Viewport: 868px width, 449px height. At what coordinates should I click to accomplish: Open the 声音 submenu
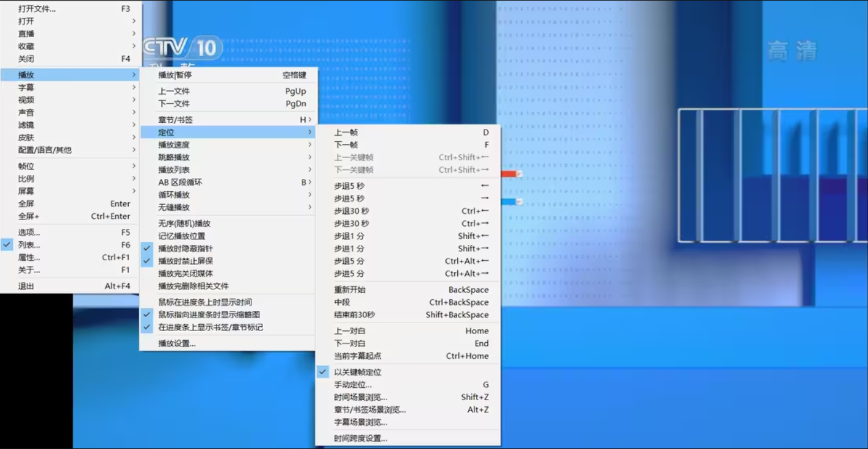pyautogui.click(x=71, y=112)
